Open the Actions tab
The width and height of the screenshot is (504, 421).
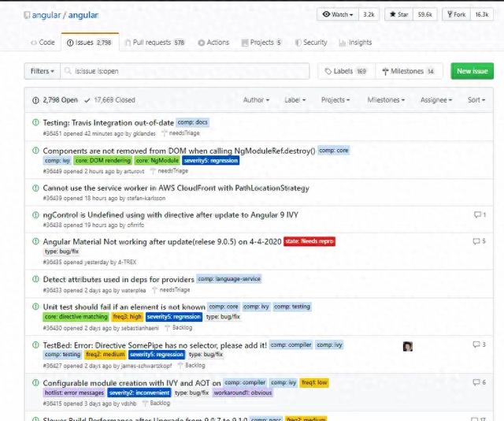(x=213, y=43)
